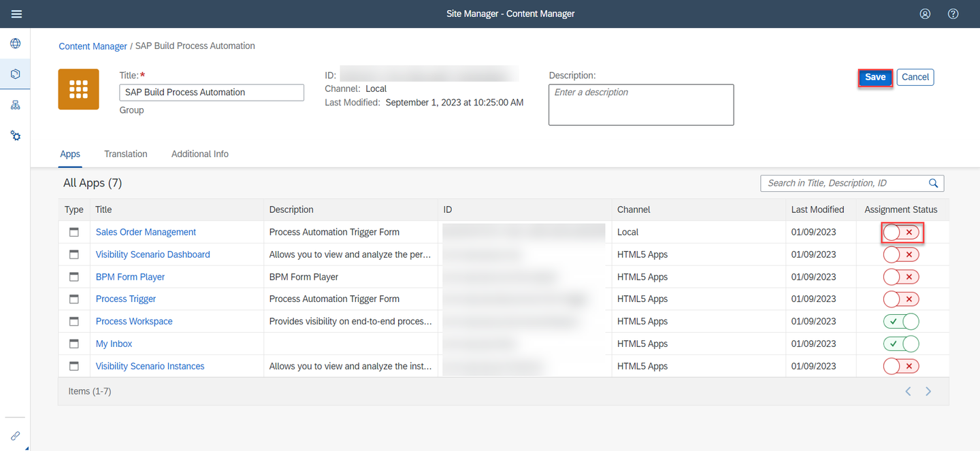The height and width of the screenshot is (451, 980).
Task: Toggle assignment for Process Trigger
Action: [x=901, y=299]
